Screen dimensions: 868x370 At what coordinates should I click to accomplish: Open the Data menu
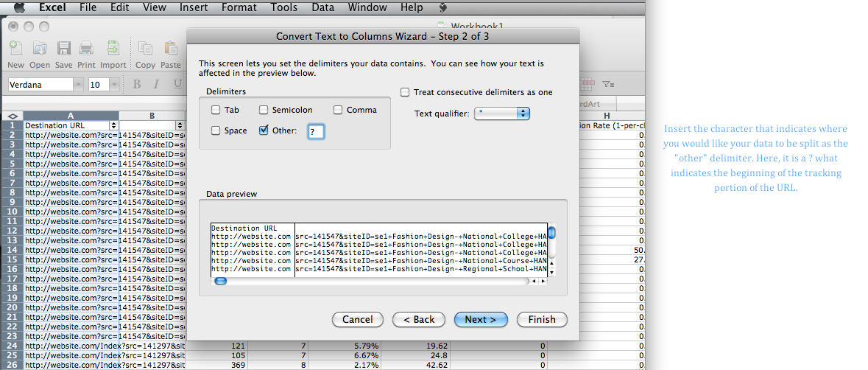click(x=322, y=7)
